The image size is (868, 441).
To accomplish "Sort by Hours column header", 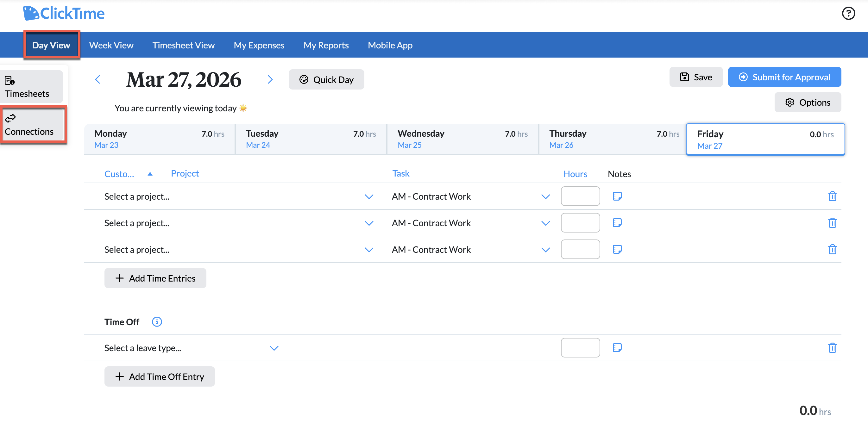I will click(575, 174).
